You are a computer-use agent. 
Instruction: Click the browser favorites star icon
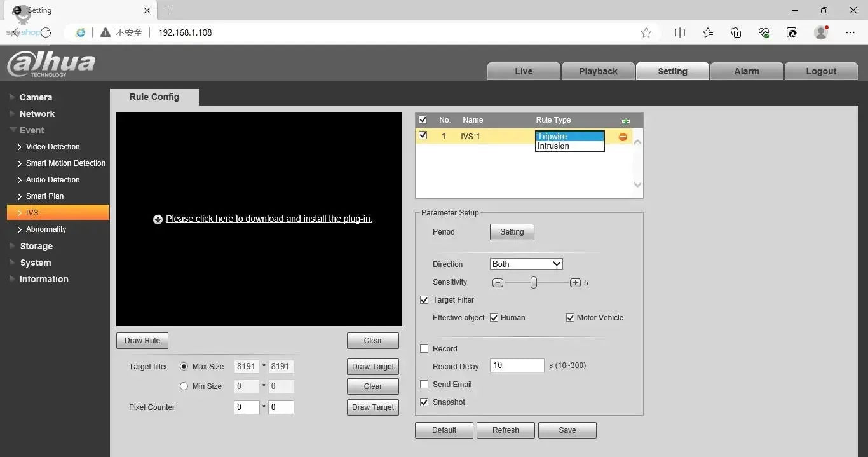click(x=646, y=32)
